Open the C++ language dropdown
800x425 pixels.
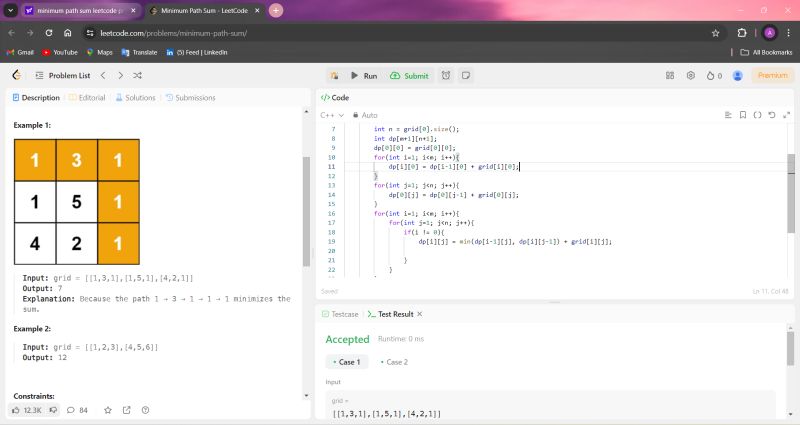click(330, 115)
